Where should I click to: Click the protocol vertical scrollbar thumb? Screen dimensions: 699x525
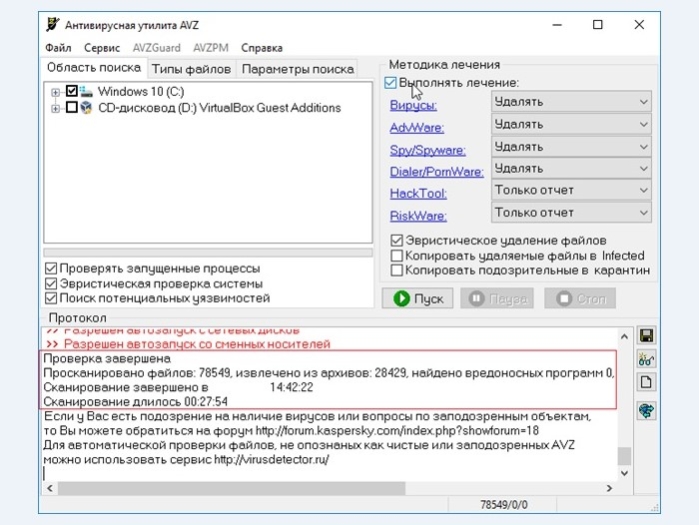[624, 456]
